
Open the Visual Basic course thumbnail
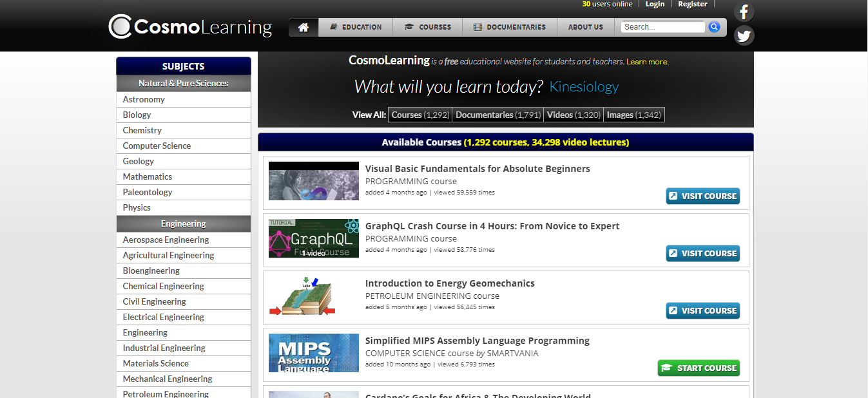(x=314, y=181)
